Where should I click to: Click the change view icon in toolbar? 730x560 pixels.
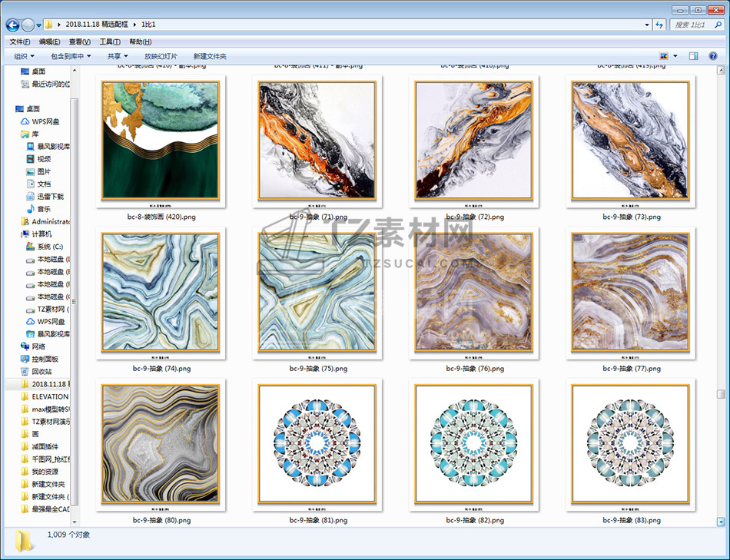point(664,56)
